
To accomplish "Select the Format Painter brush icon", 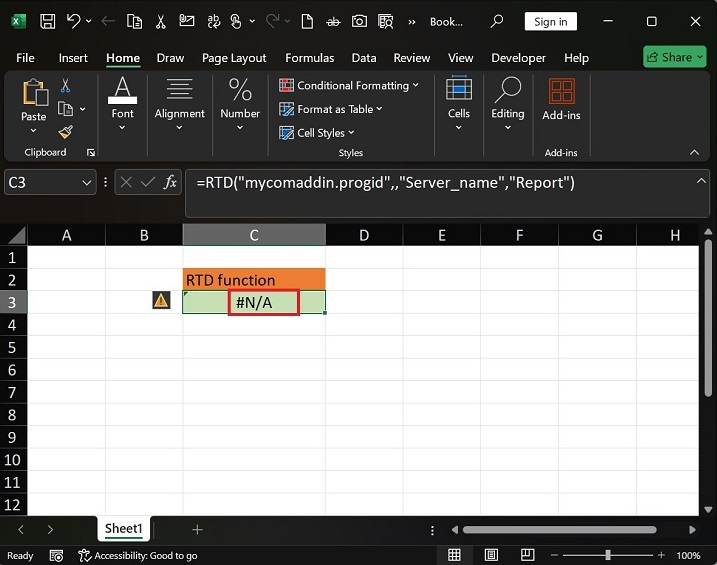I will tap(66, 132).
